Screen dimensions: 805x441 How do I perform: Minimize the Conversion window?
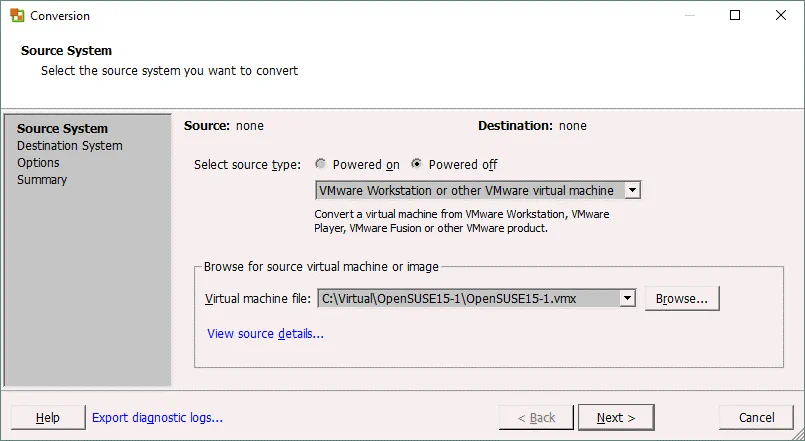(689, 16)
